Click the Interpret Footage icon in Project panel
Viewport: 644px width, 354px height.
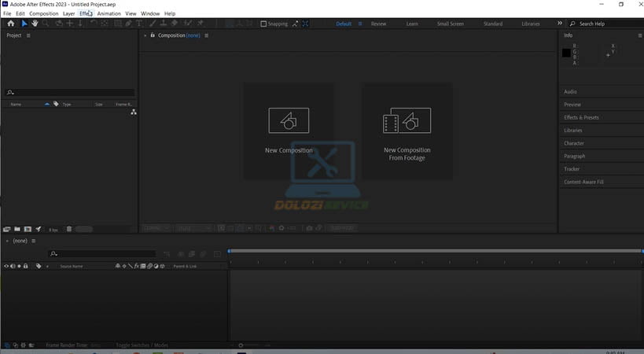[x=6, y=229]
